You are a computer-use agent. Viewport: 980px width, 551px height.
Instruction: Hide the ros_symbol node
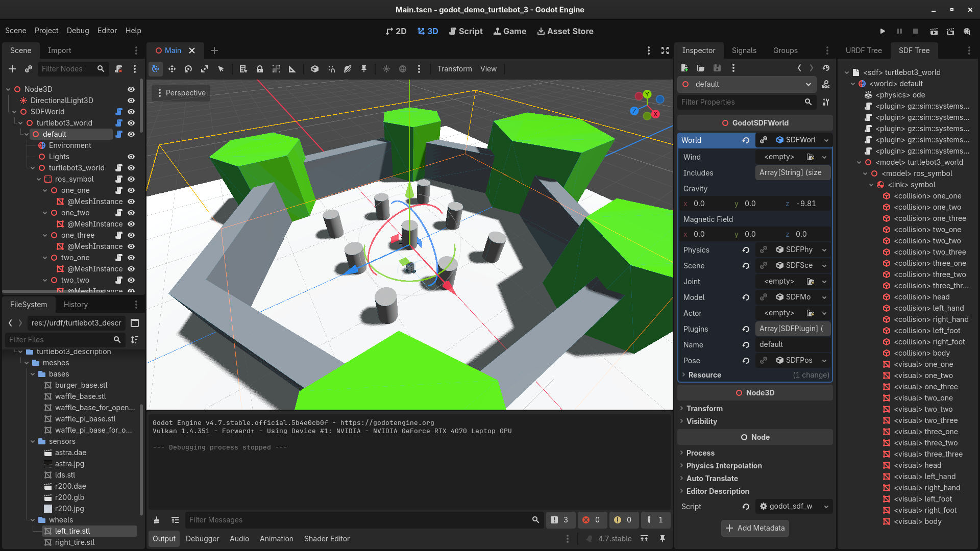[131, 179]
